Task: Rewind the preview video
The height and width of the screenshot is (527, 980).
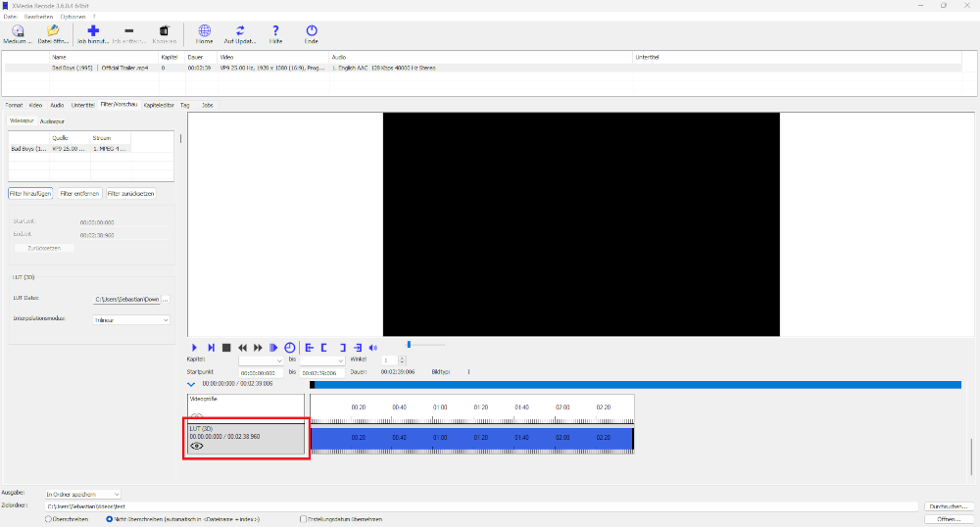Action: coord(242,348)
